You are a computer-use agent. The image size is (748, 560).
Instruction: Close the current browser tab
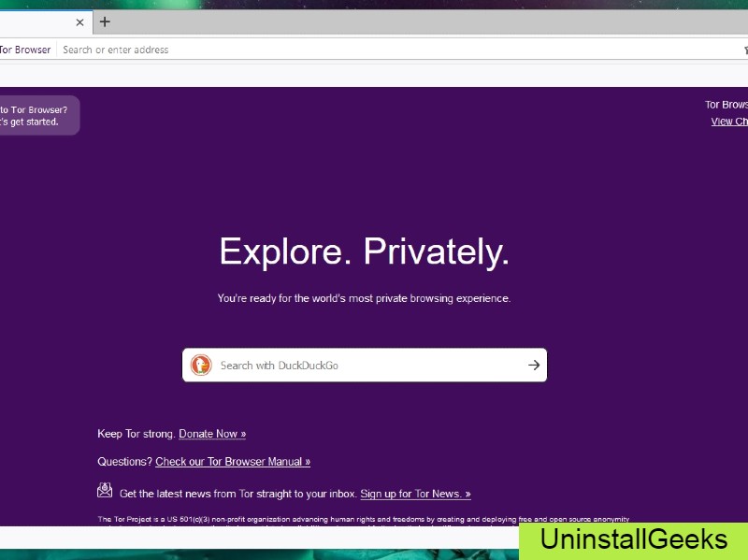pyautogui.click(x=79, y=22)
